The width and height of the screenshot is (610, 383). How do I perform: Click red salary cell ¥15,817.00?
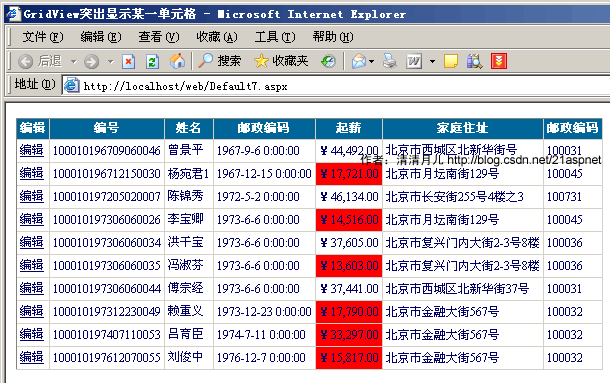click(x=349, y=357)
